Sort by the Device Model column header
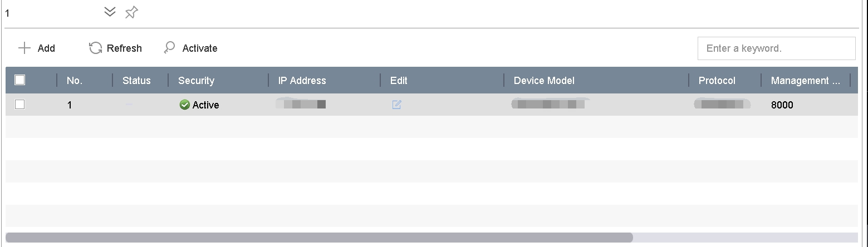The image size is (868, 247). click(x=544, y=81)
